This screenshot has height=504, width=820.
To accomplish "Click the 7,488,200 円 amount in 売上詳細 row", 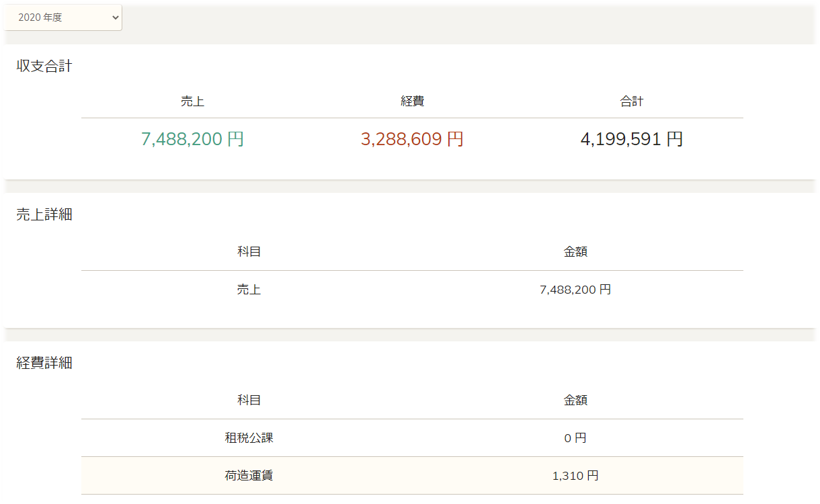I will [x=575, y=290].
